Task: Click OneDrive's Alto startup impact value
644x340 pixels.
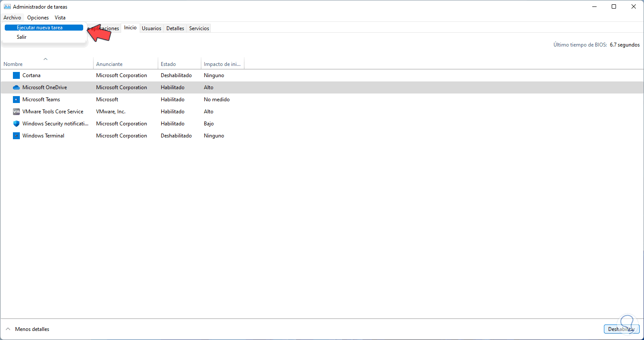Action: [x=209, y=87]
